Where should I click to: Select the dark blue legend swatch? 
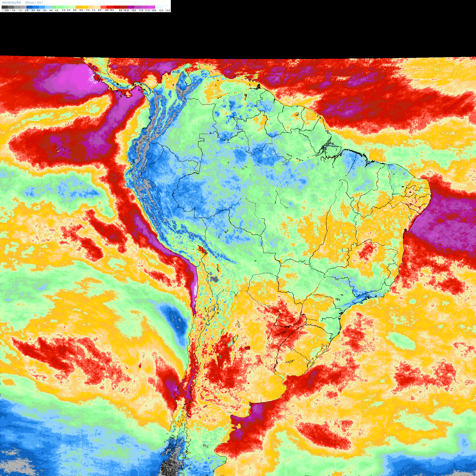tap(29, 7)
